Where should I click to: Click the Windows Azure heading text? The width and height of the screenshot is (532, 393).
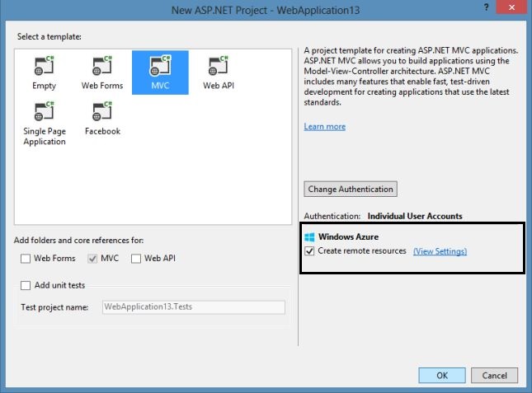(x=348, y=236)
